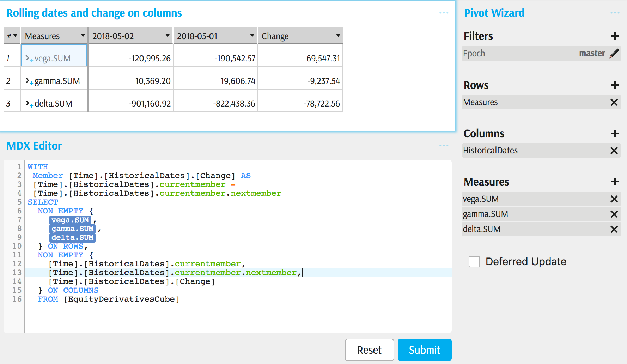Image resolution: width=627 pixels, height=364 pixels.
Task: Edit the Epoch filter with the pencil
Action: point(614,53)
